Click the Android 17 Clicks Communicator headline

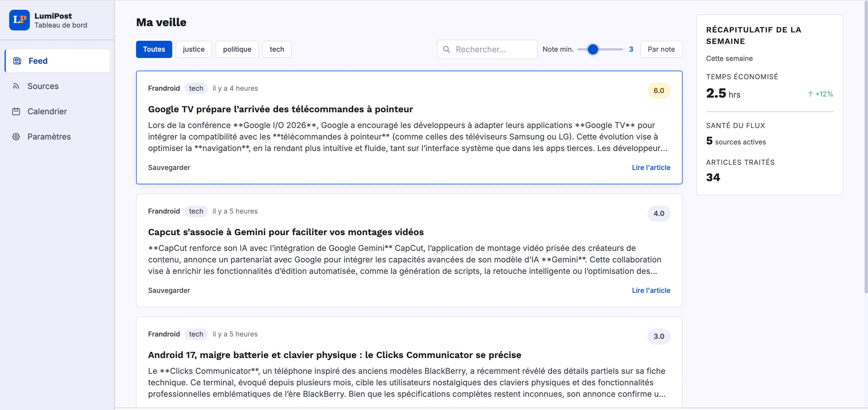tap(335, 355)
